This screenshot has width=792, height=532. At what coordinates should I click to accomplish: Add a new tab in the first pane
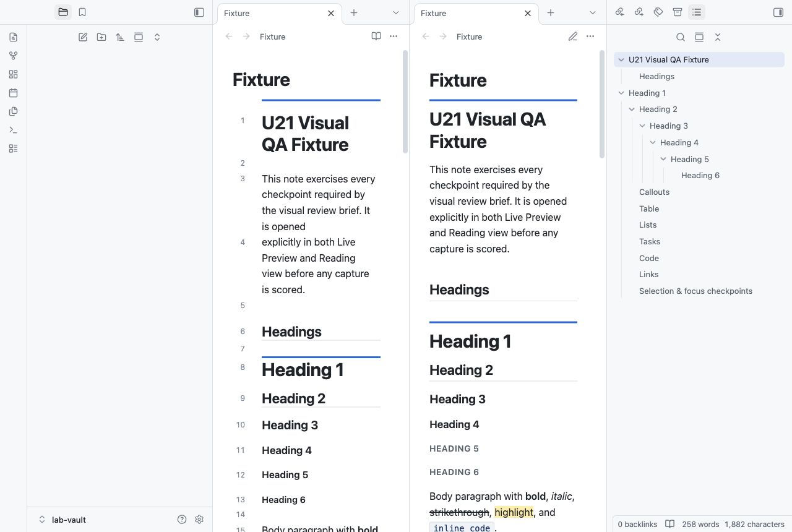click(x=354, y=12)
